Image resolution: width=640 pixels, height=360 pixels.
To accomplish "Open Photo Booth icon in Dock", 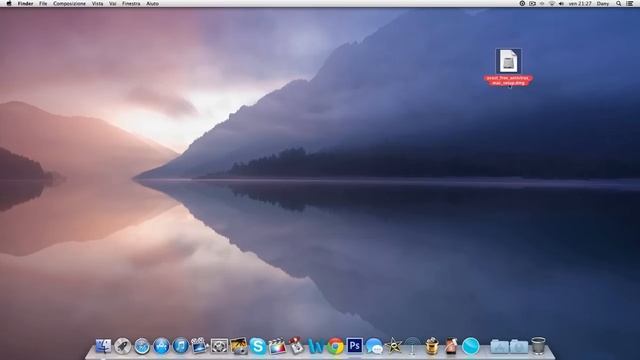I will point(296,345).
